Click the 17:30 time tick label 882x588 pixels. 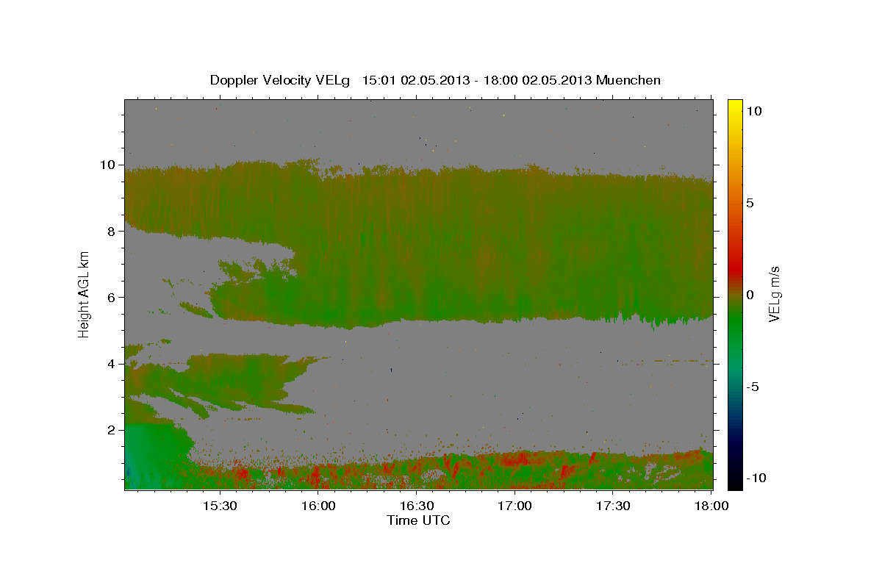click(x=614, y=506)
